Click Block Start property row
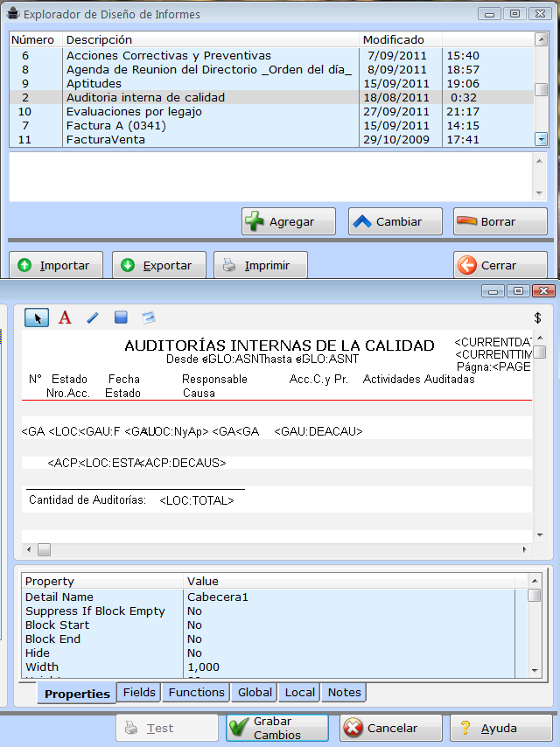 tap(269, 625)
